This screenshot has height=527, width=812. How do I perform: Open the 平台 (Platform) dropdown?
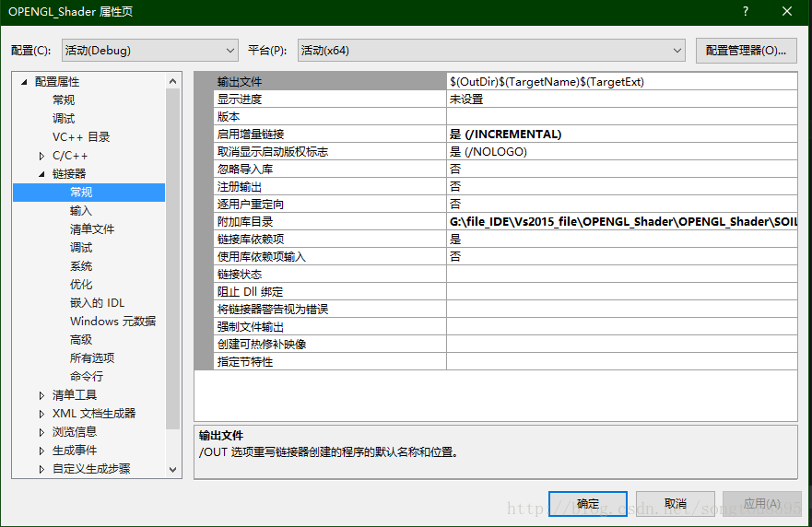coord(491,51)
